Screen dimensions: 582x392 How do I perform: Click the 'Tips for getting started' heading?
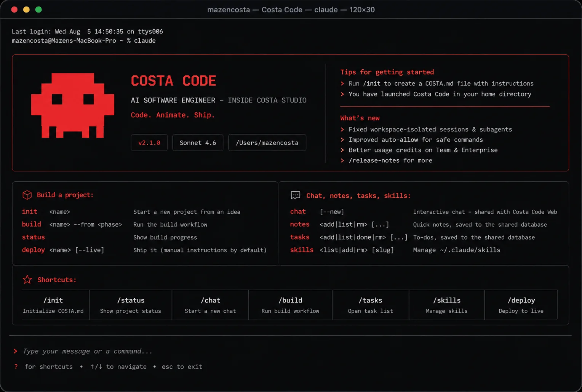coord(387,72)
